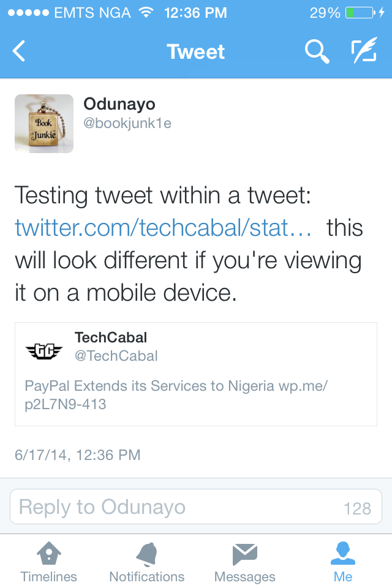Tap the battery icon in the status bar

(x=359, y=12)
